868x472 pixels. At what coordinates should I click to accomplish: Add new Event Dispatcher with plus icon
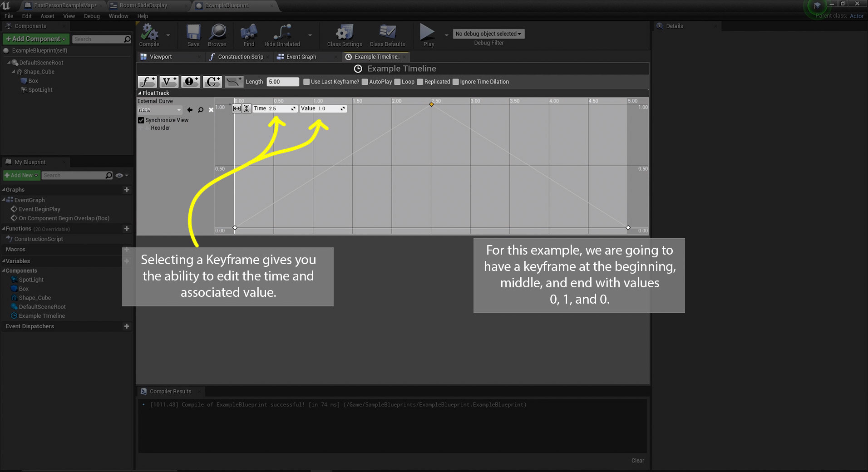[127, 326]
